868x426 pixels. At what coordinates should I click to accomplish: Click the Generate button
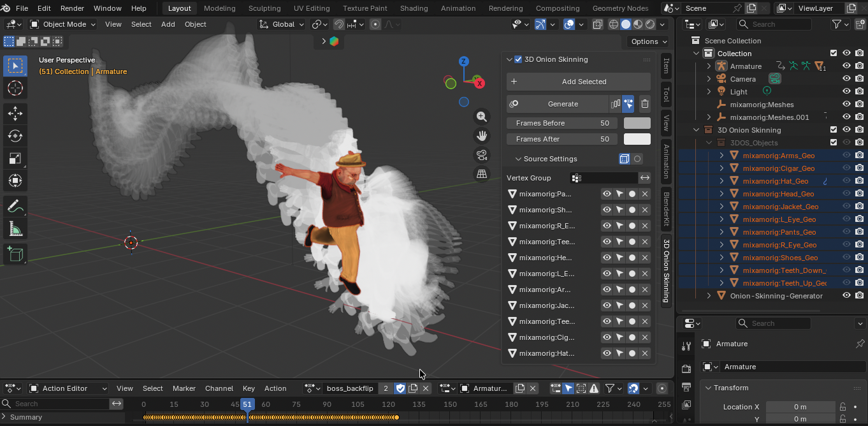click(558, 104)
